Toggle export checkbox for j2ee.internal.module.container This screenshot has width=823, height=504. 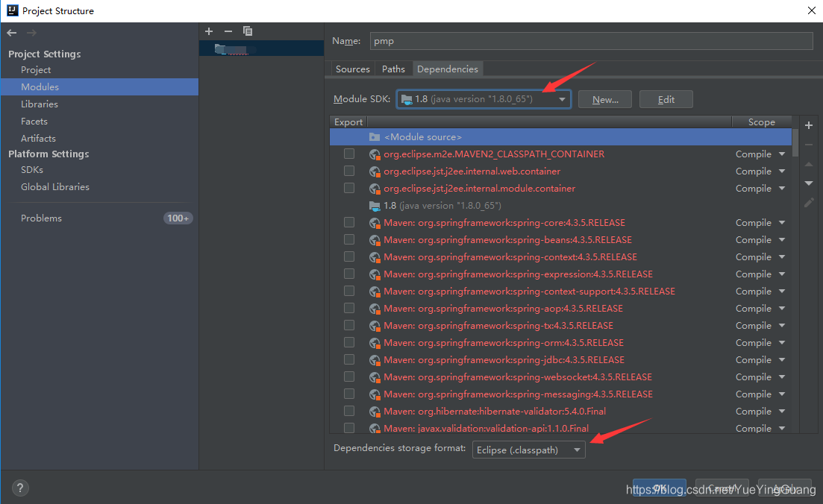349,188
